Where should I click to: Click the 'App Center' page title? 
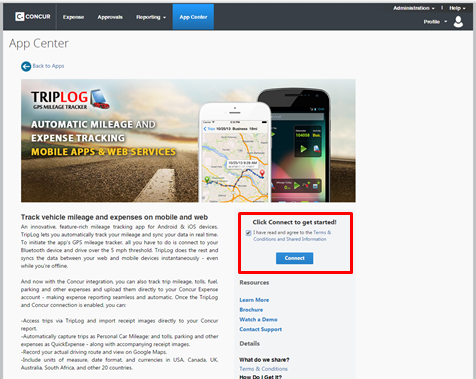[39, 43]
